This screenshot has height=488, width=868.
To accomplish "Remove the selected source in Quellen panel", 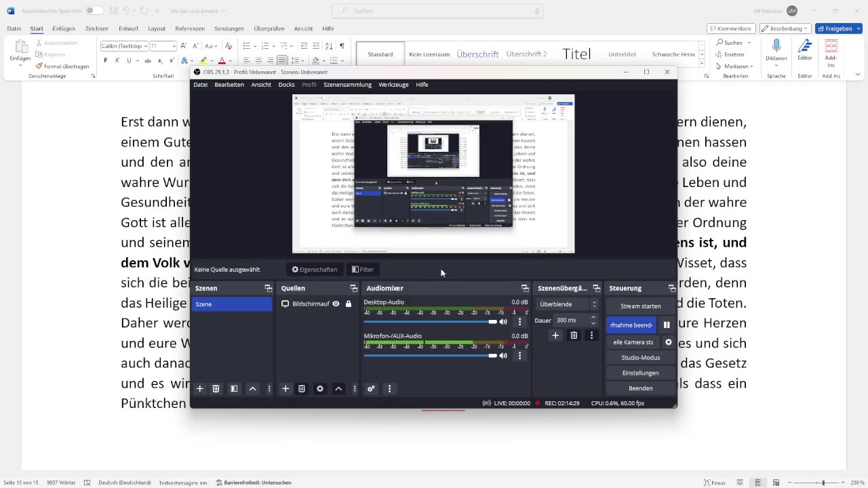I will click(302, 388).
